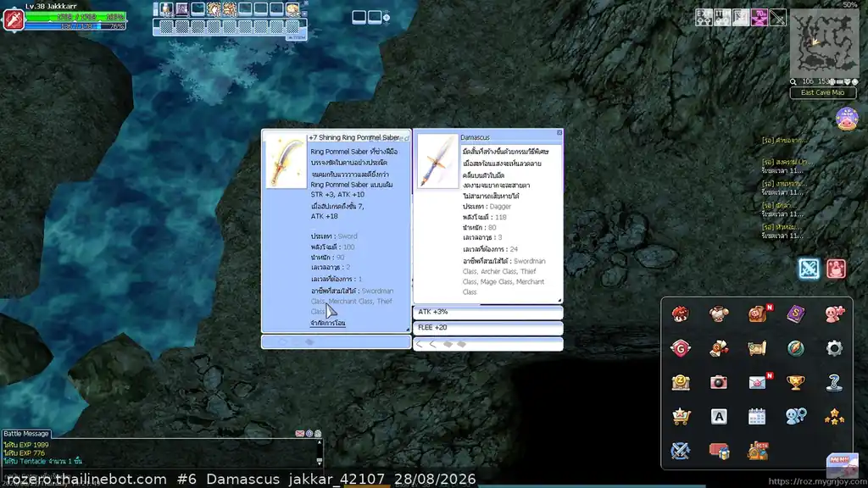Click the blue SP bar
Image resolution: width=868 pixels, height=488 pixels.
pyautogui.click(x=75, y=26)
